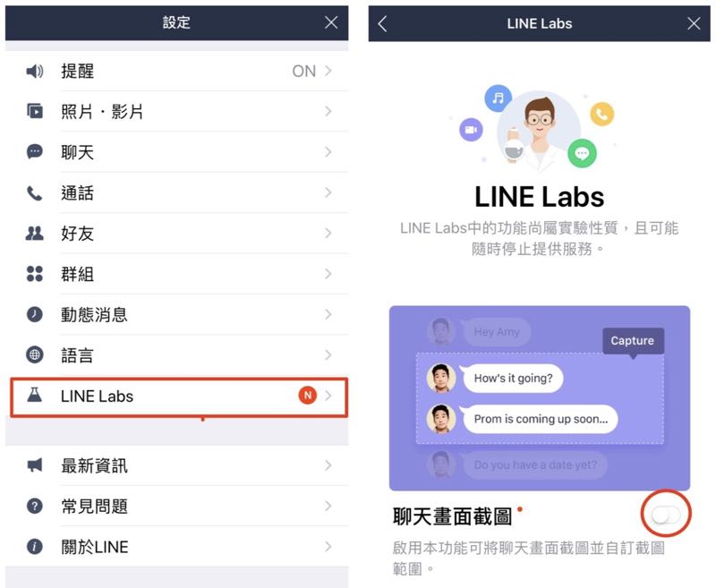Screen dimensions: 716x588
Task: Click the flask icon beside LINE Labs
Action: (x=35, y=395)
